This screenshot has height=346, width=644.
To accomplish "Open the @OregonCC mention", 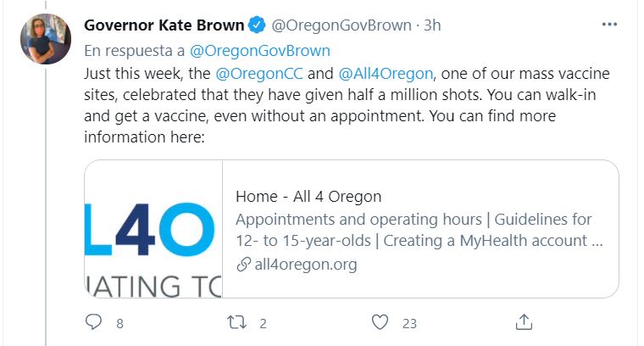I will [x=256, y=75].
